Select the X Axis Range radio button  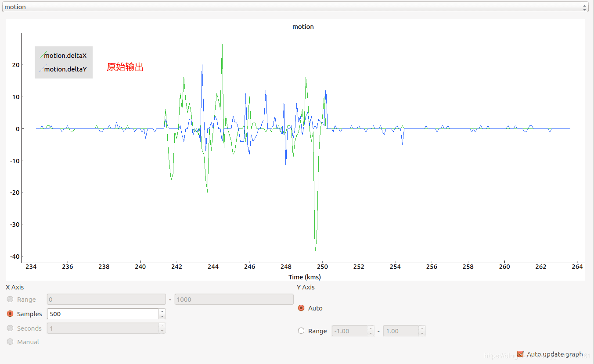pos(10,300)
